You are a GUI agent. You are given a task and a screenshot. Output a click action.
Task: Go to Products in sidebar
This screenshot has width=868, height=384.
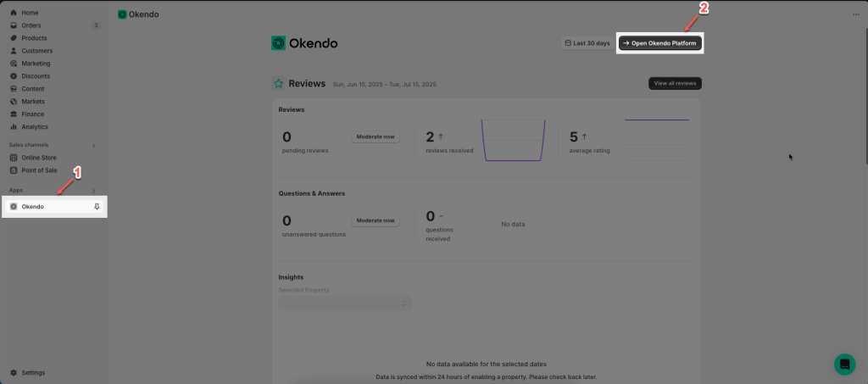tap(34, 37)
